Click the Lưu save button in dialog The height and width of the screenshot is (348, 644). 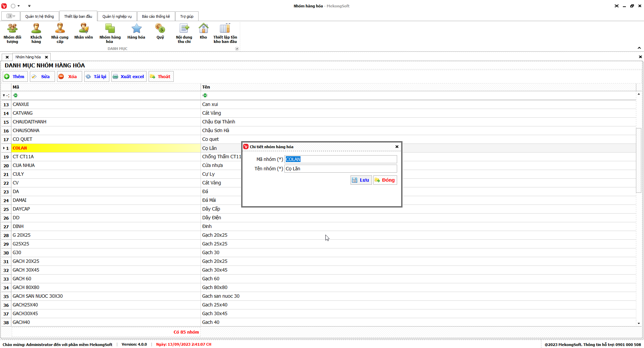pos(361,180)
